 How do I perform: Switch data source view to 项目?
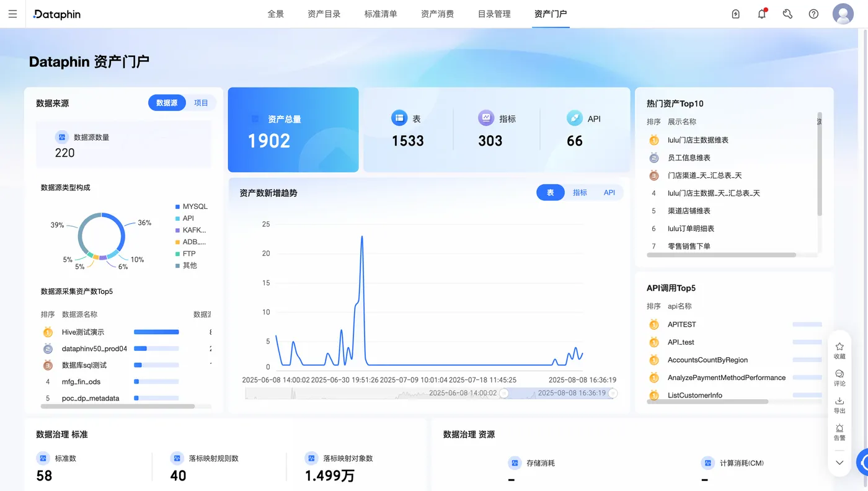[x=201, y=103]
